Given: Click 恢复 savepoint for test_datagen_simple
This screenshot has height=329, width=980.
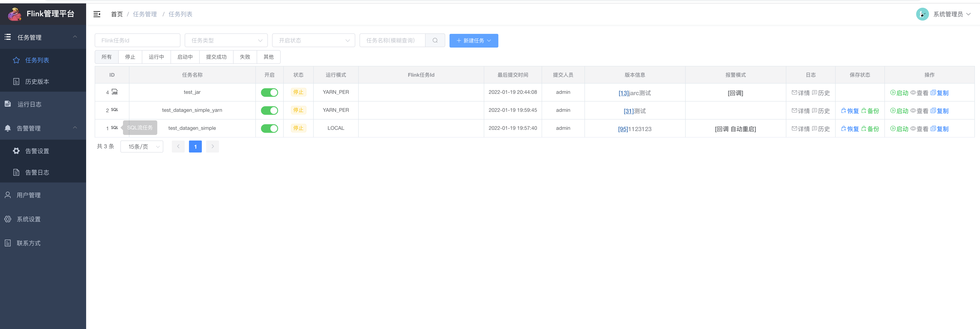Looking at the screenshot, I should pyautogui.click(x=850, y=129).
